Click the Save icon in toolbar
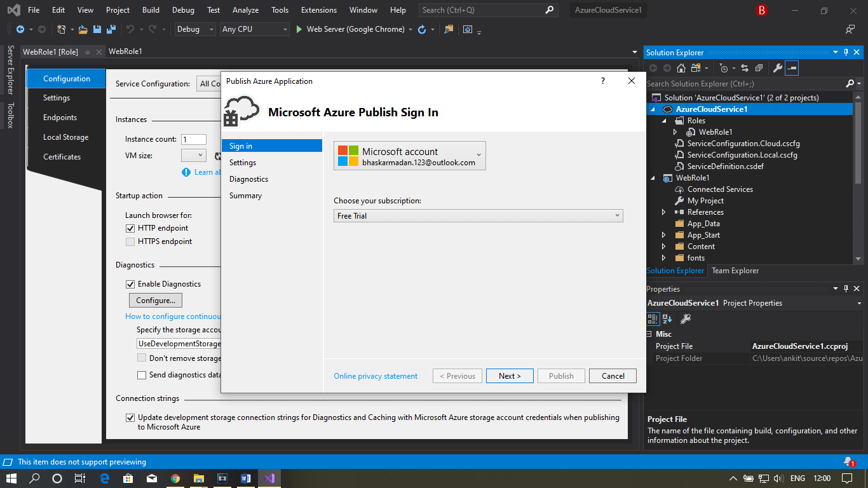 [x=97, y=29]
